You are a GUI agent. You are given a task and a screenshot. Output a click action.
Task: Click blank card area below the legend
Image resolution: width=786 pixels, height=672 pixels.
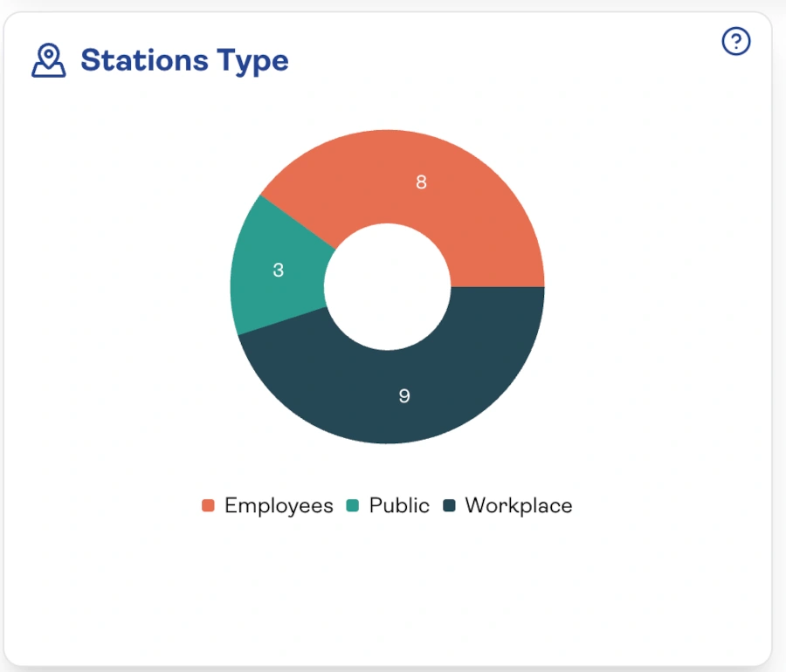click(387, 593)
